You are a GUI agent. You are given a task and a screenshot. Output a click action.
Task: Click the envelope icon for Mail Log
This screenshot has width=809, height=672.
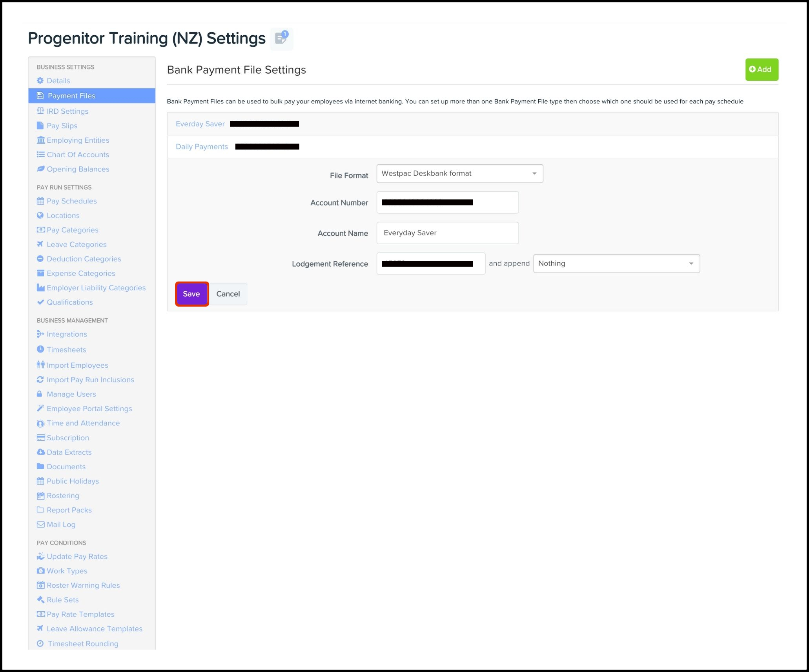pos(40,525)
